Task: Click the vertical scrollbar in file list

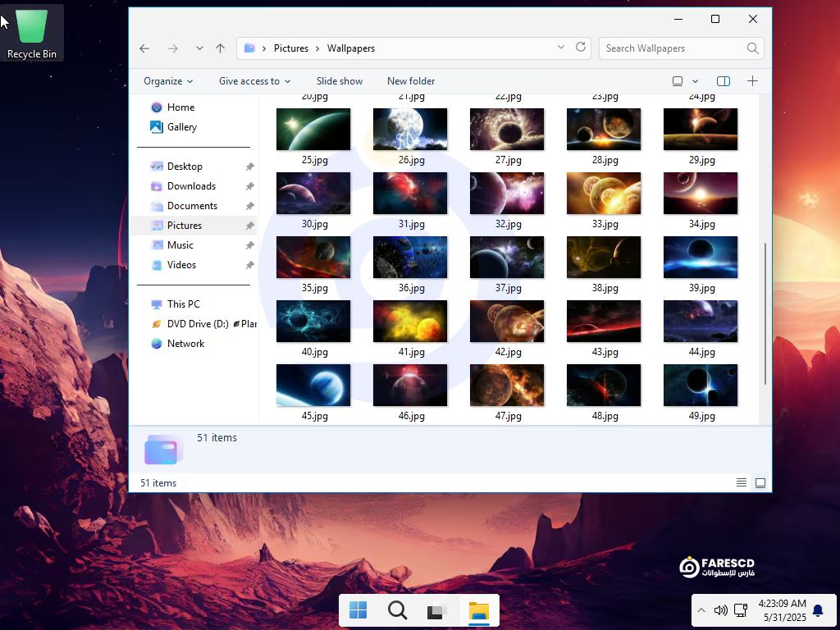Action: (x=765, y=312)
